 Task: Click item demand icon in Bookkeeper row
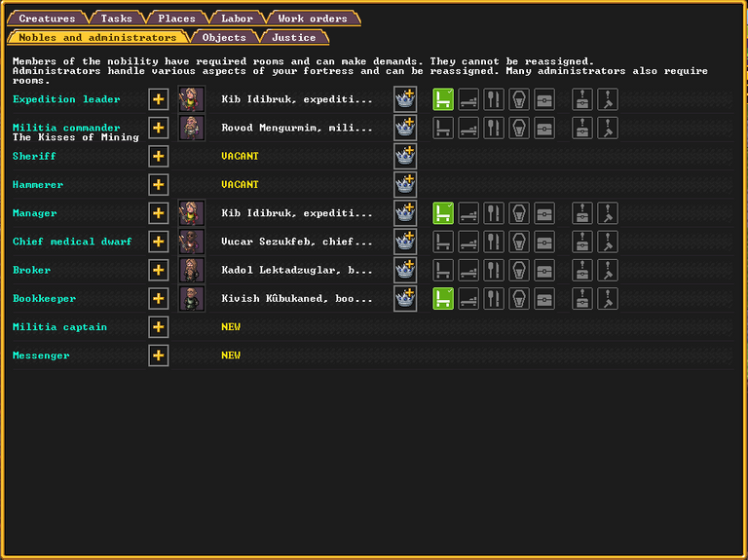pyautogui.click(x=582, y=299)
